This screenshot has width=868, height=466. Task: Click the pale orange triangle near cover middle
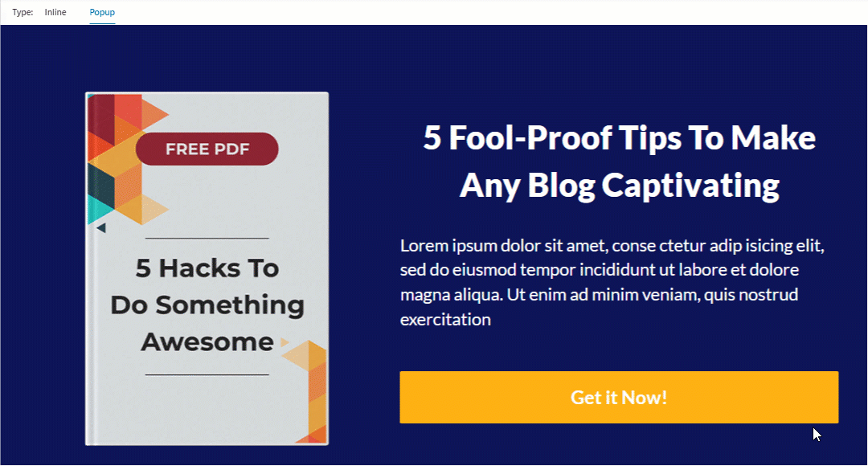(x=154, y=209)
